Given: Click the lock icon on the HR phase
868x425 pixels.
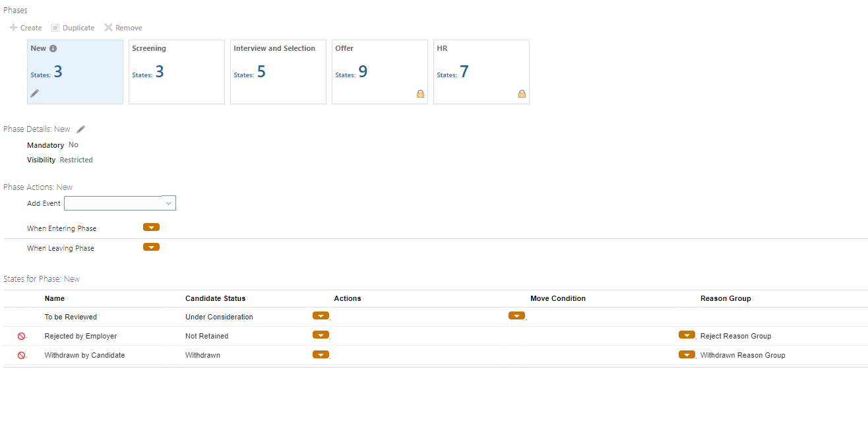Looking at the screenshot, I should [522, 94].
